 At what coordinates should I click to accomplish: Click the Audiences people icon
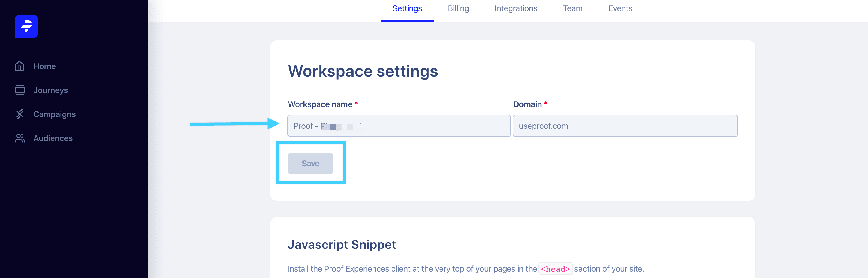point(20,138)
